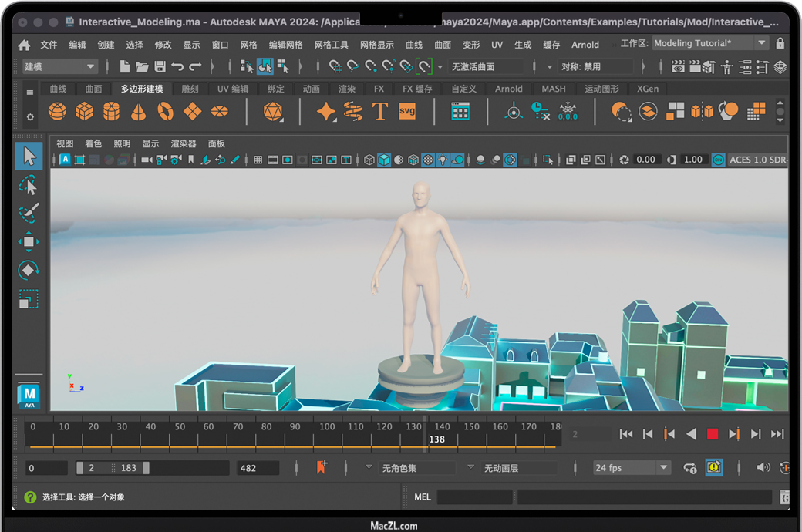Toggle loop playback mode icon

point(690,467)
